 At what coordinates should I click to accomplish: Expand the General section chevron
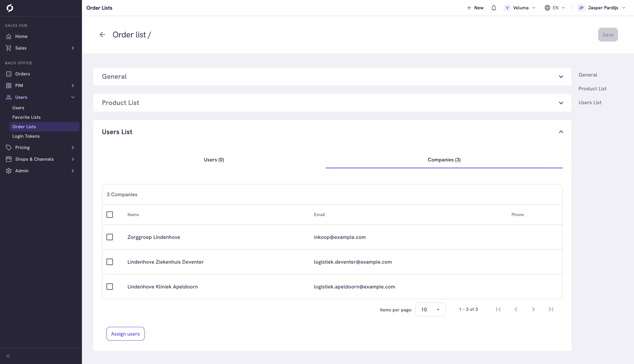[x=561, y=77]
